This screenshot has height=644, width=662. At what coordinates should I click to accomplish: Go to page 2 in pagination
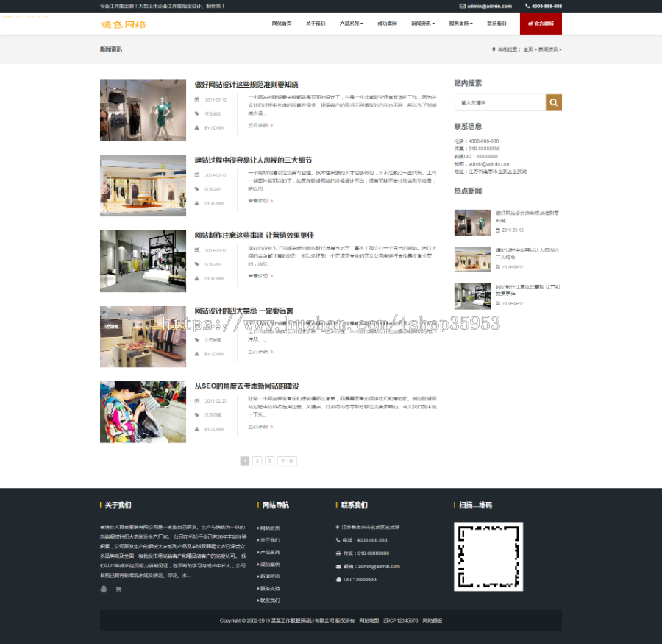[x=257, y=461]
